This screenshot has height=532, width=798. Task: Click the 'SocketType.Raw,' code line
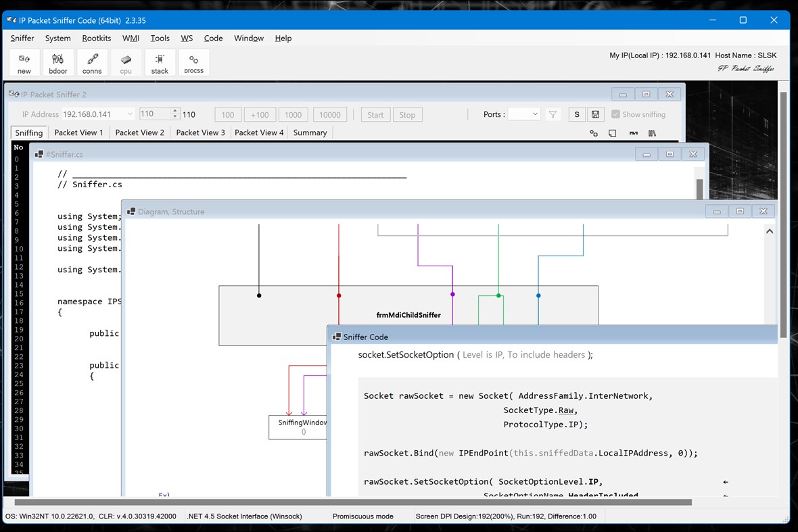[x=540, y=410]
